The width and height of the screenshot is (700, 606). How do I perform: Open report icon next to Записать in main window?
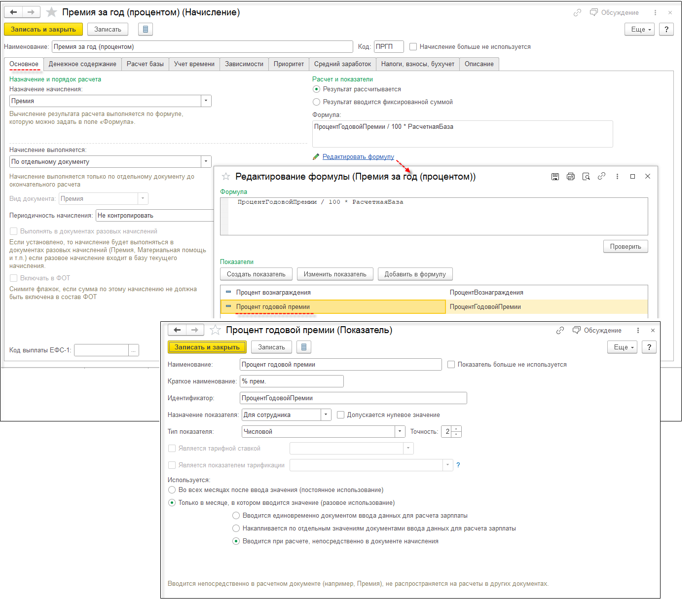(146, 29)
